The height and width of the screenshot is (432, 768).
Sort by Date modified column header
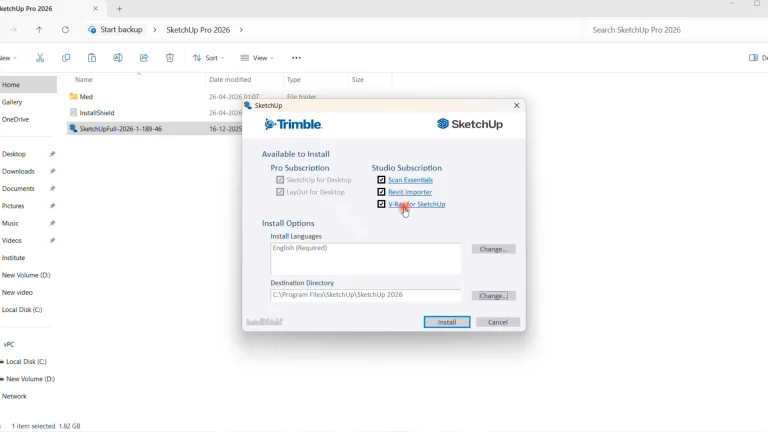coord(230,79)
